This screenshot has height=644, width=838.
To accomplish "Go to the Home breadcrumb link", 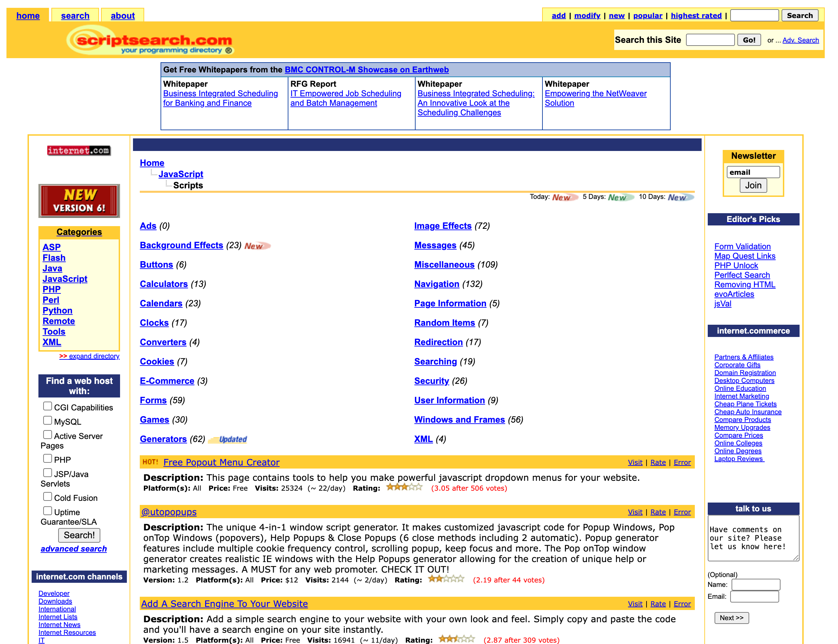I will pyautogui.click(x=152, y=163).
